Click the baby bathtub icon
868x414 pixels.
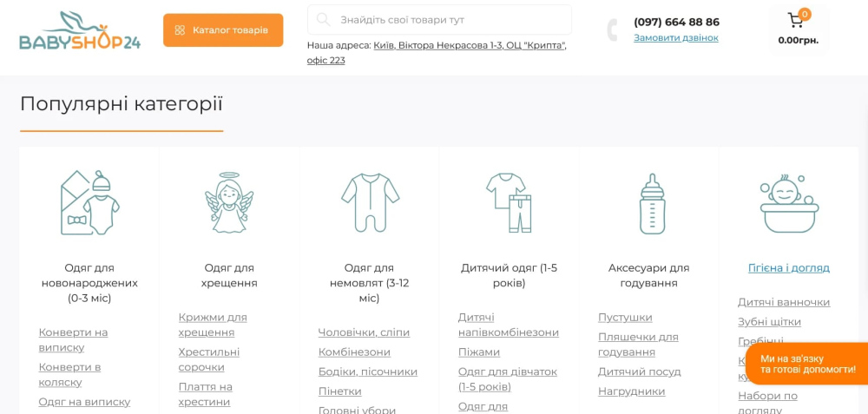(x=789, y=204)
